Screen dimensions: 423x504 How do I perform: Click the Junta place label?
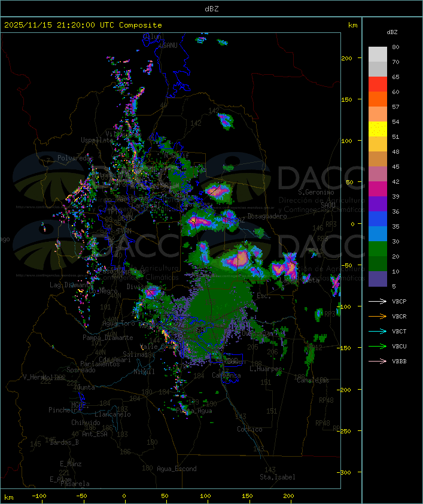click(x=86, y=387)
